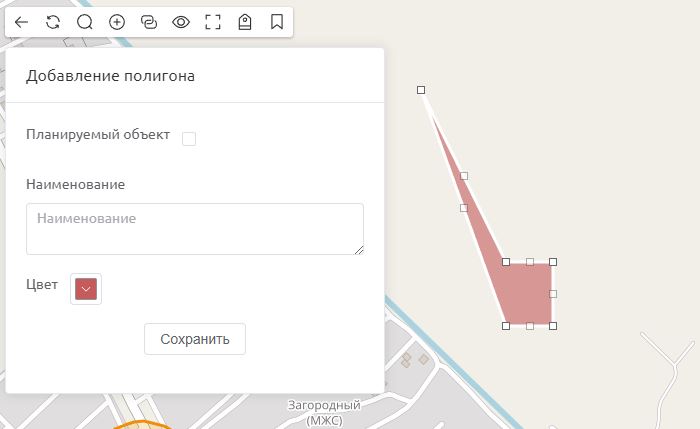This screenshot has height=429, width=700.
Task: Activate the fullscreen frame icon
Action: (x=213, y=22)
